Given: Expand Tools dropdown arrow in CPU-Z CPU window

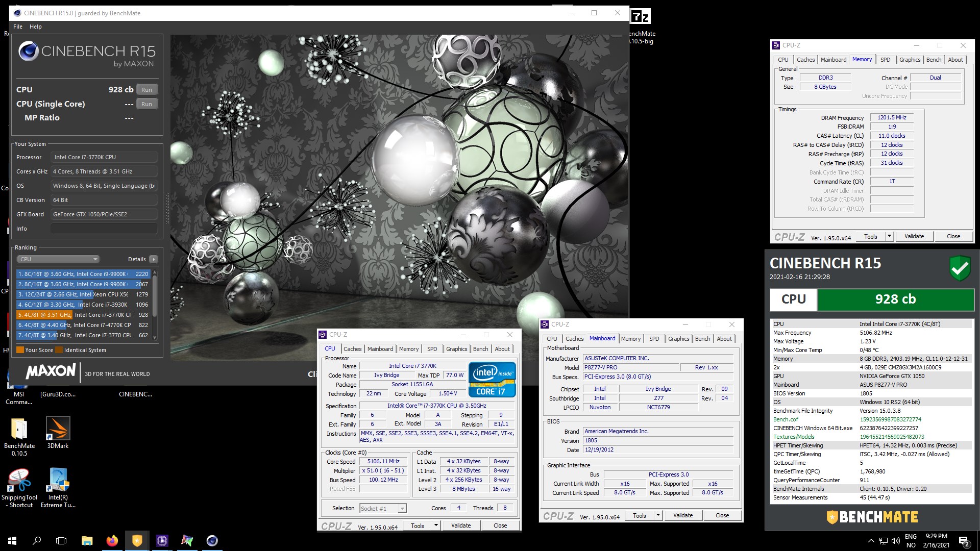Looking at the screenshot, I should point(436,525).
